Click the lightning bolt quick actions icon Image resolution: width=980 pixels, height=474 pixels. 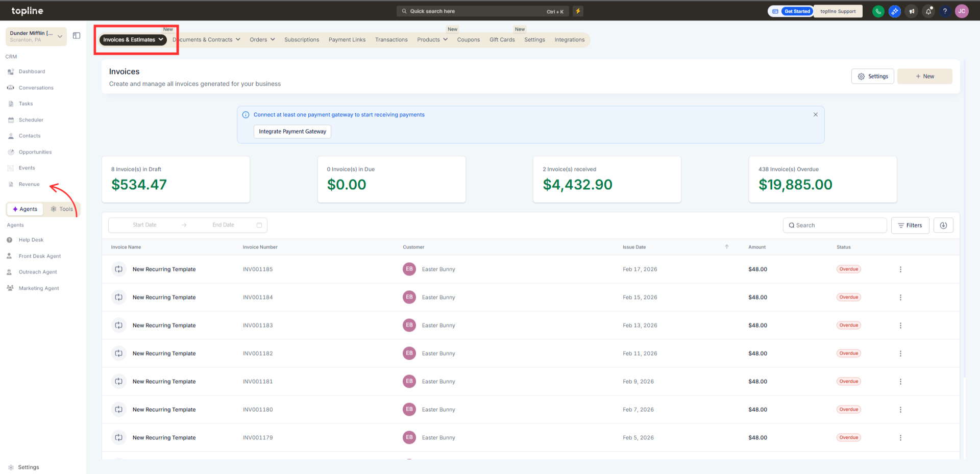578,11
